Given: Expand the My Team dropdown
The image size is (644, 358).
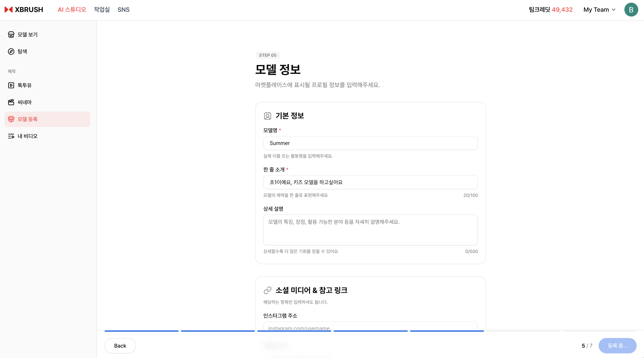Looking at the screenshot, I should click(x=599, y=9).
